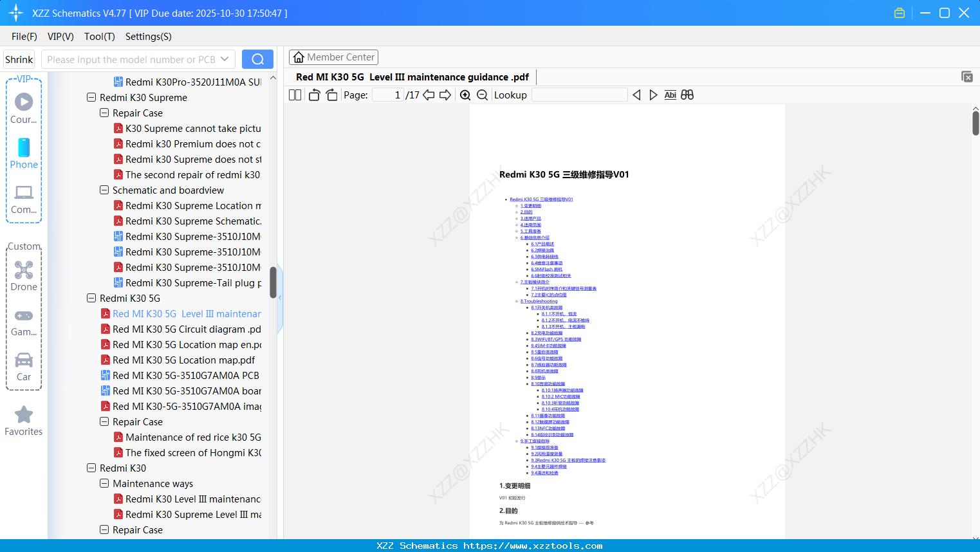This screenshot has width=980, height=552.
Task: Open the Game console sidebar category
Action: point(24,322)
